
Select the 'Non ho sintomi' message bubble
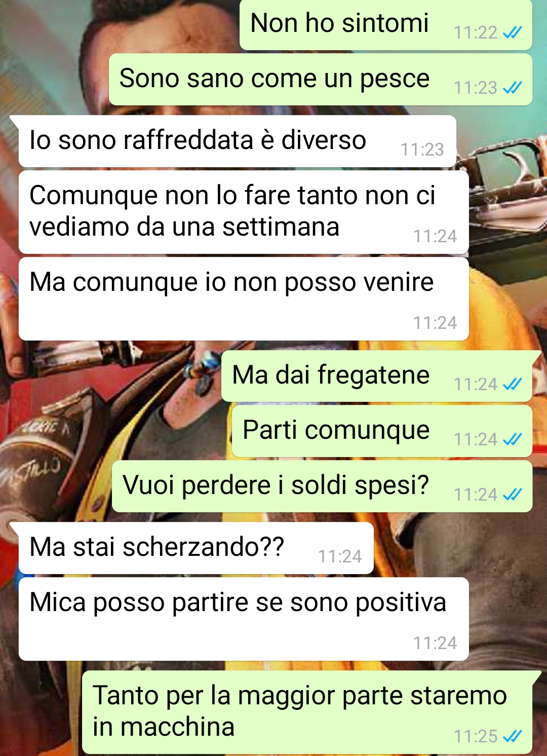click(x=385, y=24)
